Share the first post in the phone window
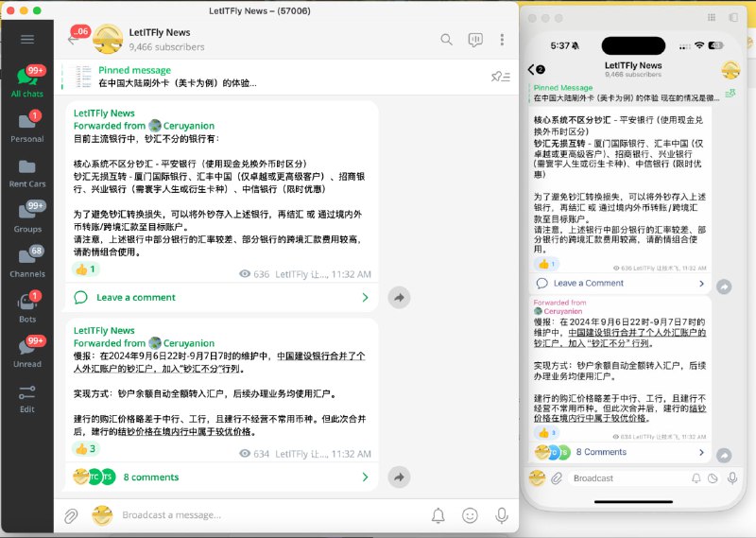 click(x=724, y=286)
